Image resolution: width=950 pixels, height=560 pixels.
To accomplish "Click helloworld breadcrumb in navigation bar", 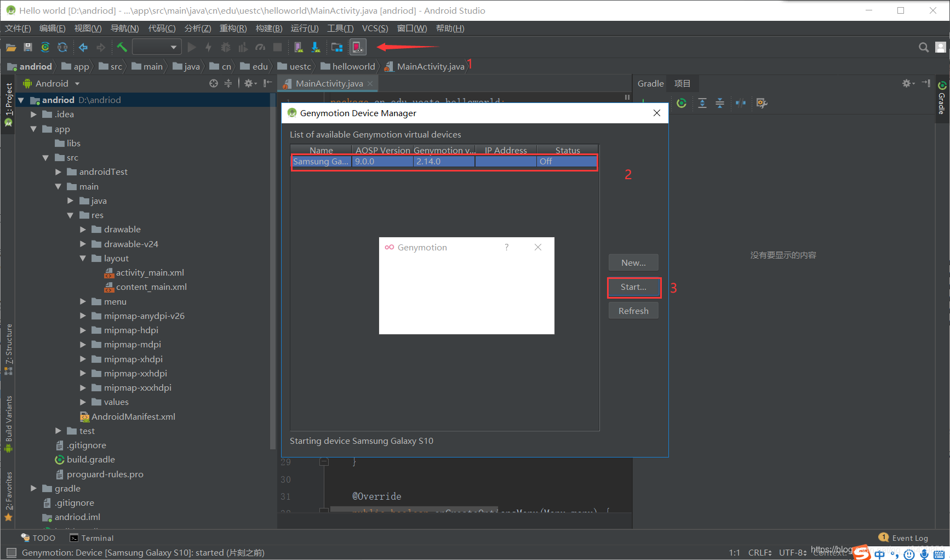I will coord(348,67).
